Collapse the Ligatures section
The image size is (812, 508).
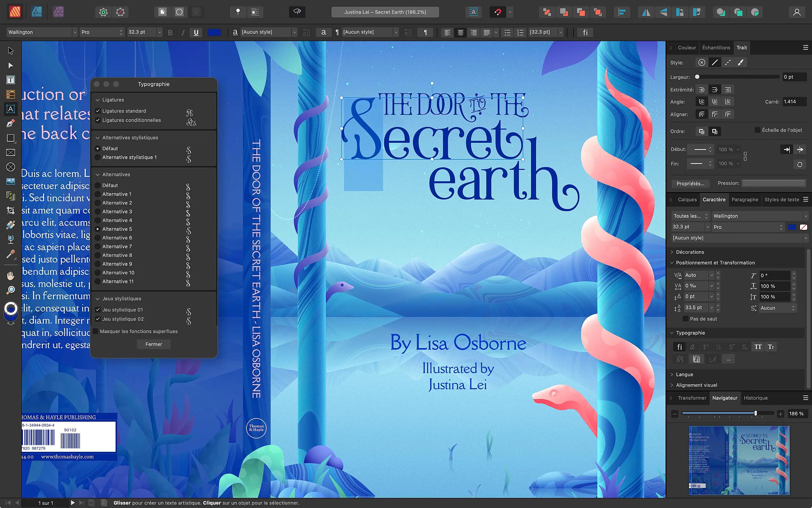pyautogui.click(x=97, y=100)
